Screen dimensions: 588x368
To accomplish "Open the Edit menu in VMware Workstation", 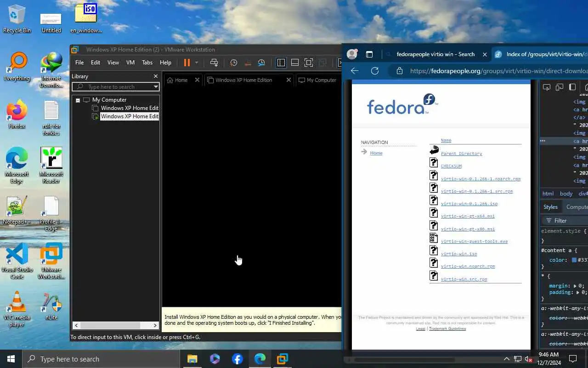I will click(96, 63).
